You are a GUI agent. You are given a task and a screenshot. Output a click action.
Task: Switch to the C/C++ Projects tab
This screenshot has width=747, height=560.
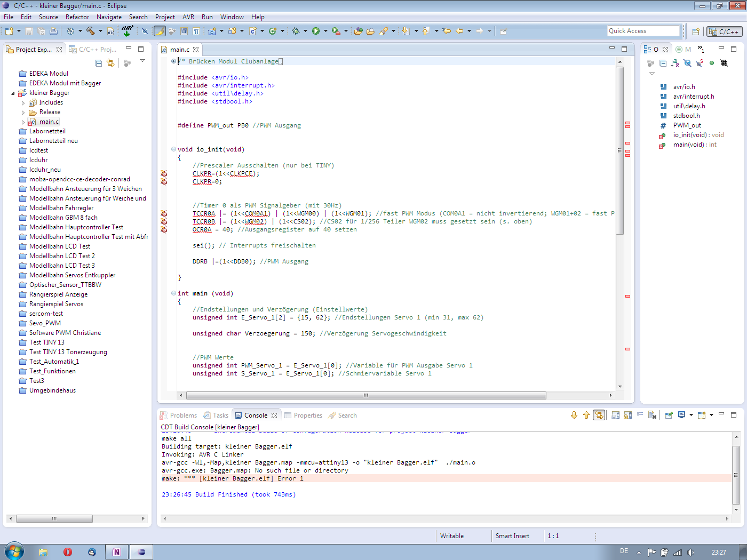point(93,50)
